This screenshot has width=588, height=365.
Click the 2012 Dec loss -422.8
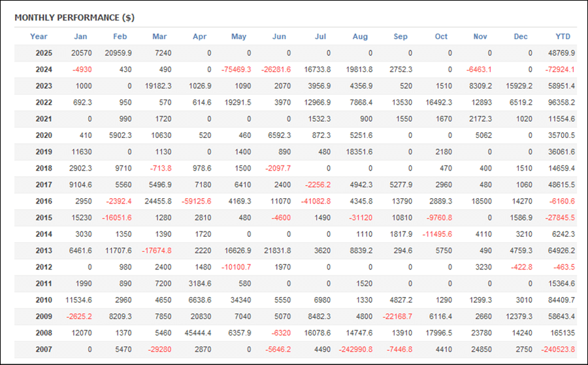point(521,267)
